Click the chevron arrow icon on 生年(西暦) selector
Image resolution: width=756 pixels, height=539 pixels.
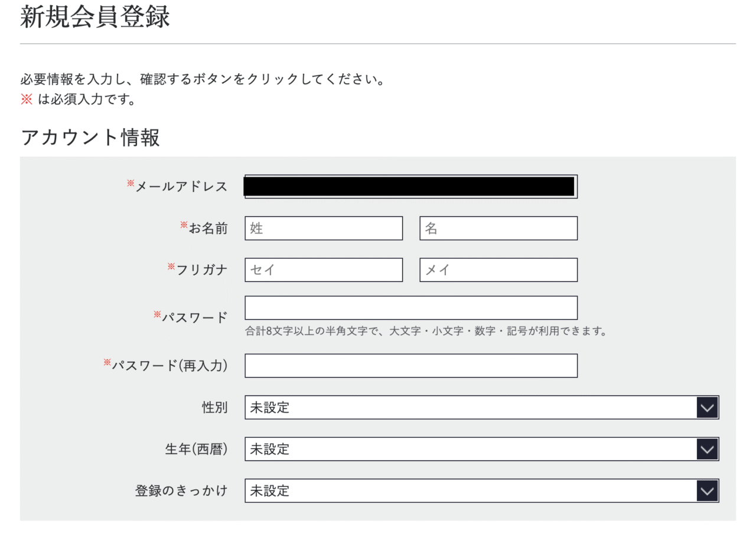point(707,449)
